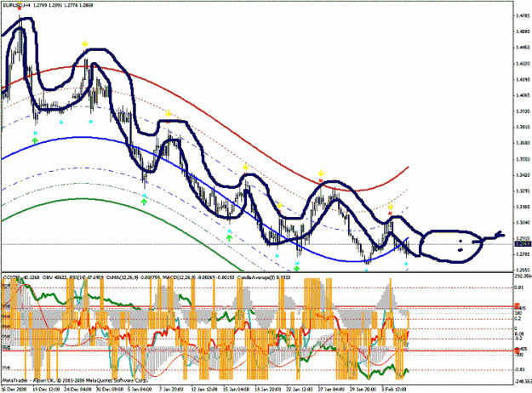Click the 29 Jan 20:00 time label
Viewport: 532px width, 393px height.
click(x=363, y=389)
